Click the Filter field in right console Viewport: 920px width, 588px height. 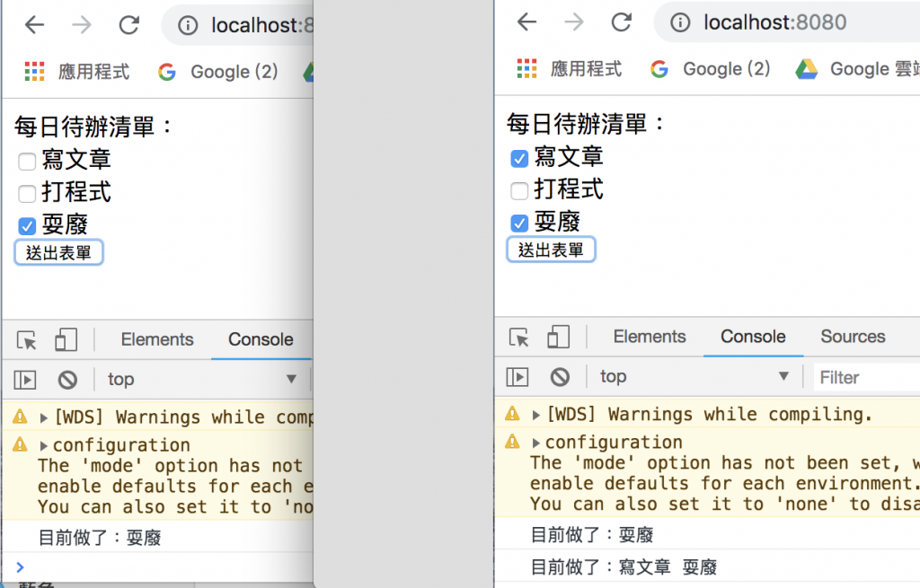866,378
